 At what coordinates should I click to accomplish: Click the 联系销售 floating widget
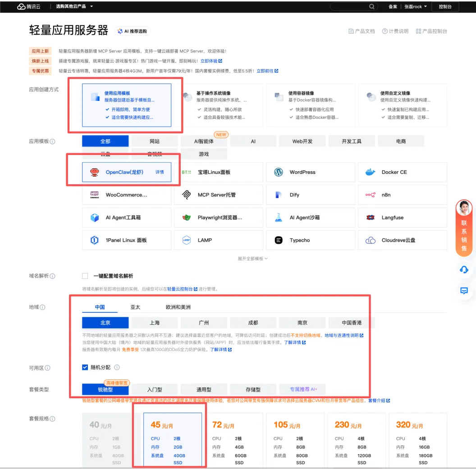pos(464,228)
